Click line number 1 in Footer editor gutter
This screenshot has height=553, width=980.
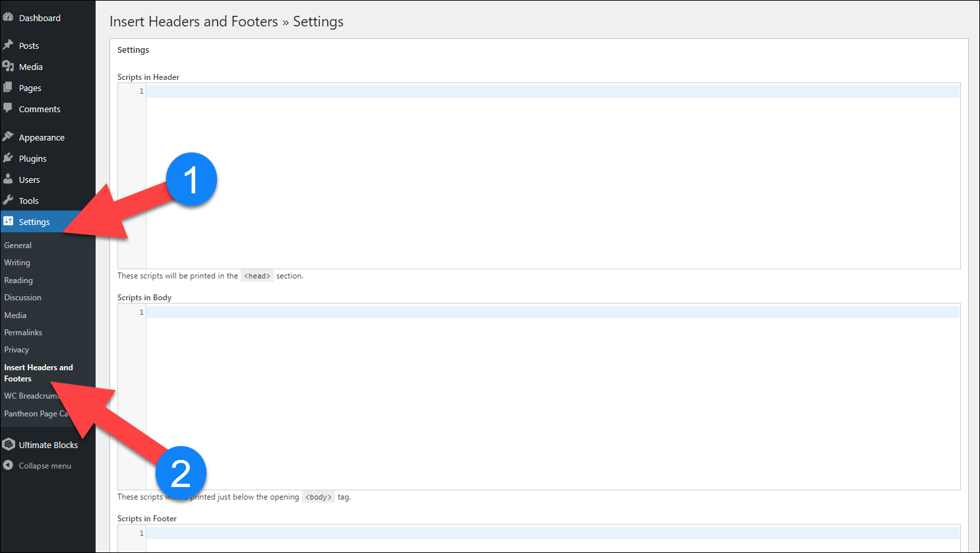coord(141,533)
